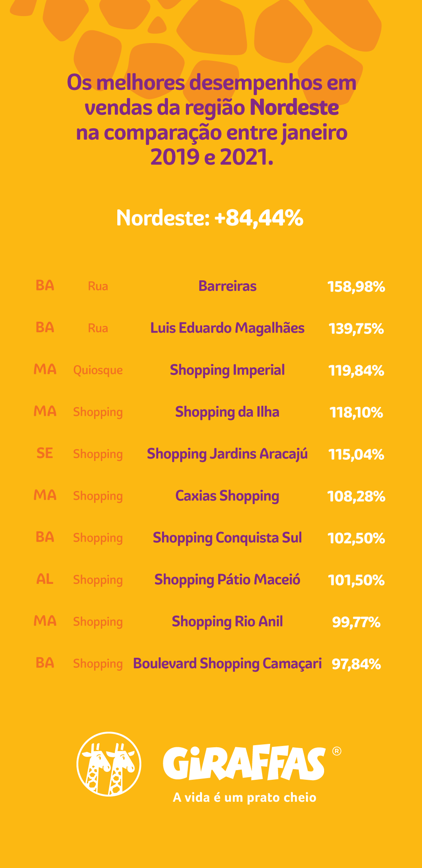Viewport: 422px width, 868px height.
Task: Click the 97,84% percentage value
Action: point(357,665)
